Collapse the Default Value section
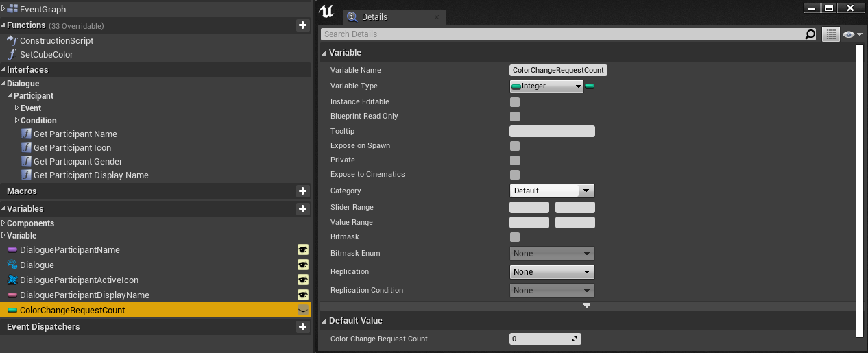This screenshot has height=353, width=868. (x=324, y=321)
